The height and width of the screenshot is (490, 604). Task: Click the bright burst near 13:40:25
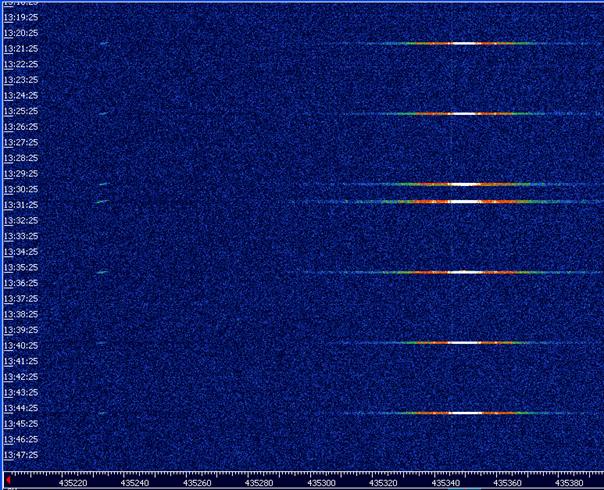[x=466, y=343]
